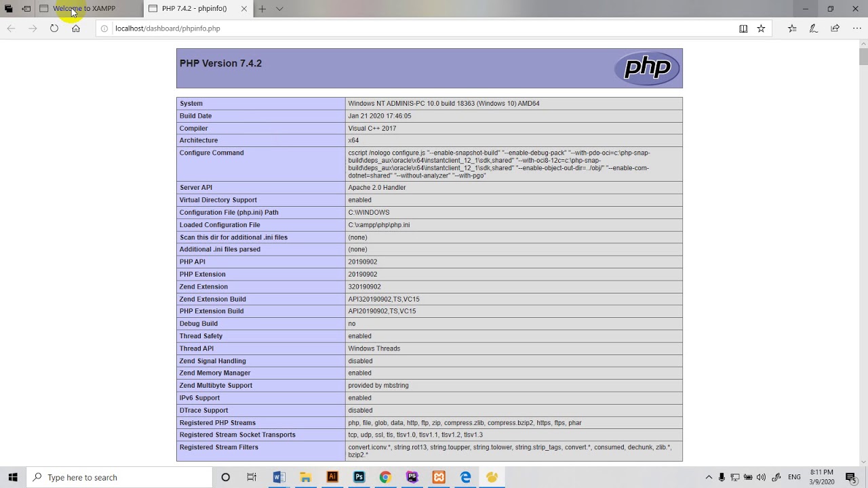Open the Add notes pen tool
The height and width of the screenshot is (488, 868).
pos(813,28)
